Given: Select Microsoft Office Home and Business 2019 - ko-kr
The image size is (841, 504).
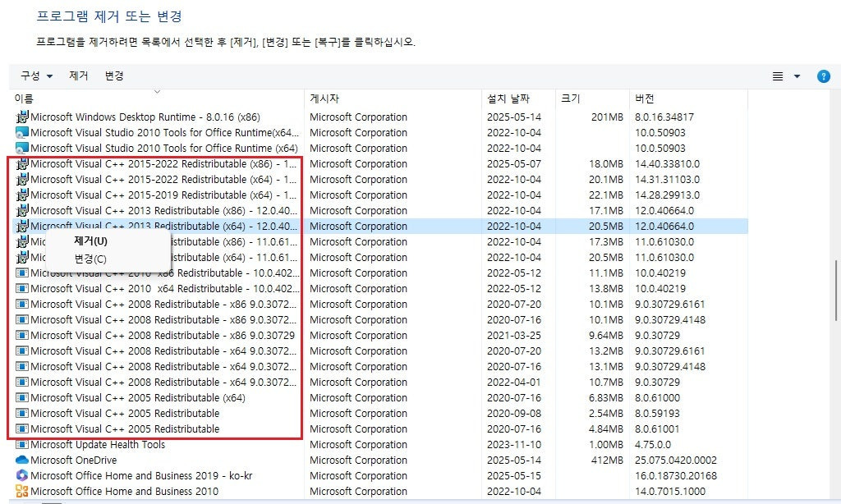Looking at the screenshot, I should tap(141, 475).
